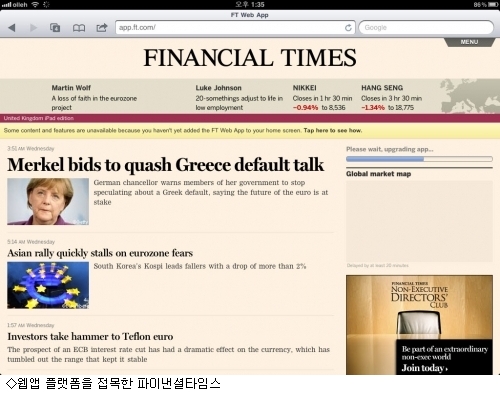The image size is (500, 395).
Task: Click 'Please wait, upgrading app...' text
Action: coord(390,149)
